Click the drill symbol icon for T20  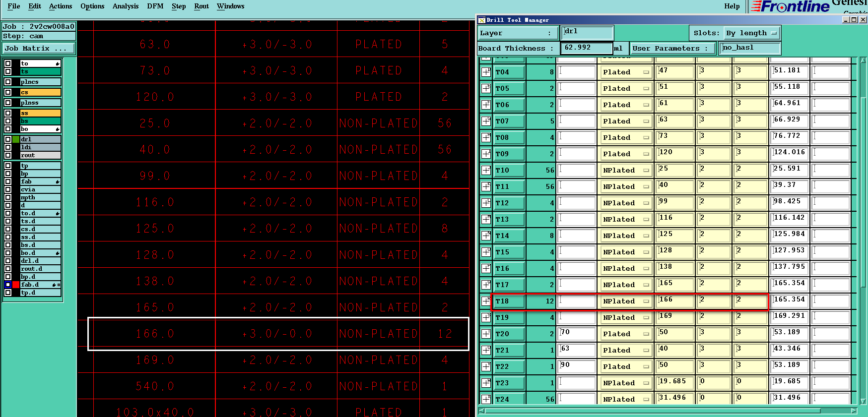click(x=486, y=334)
